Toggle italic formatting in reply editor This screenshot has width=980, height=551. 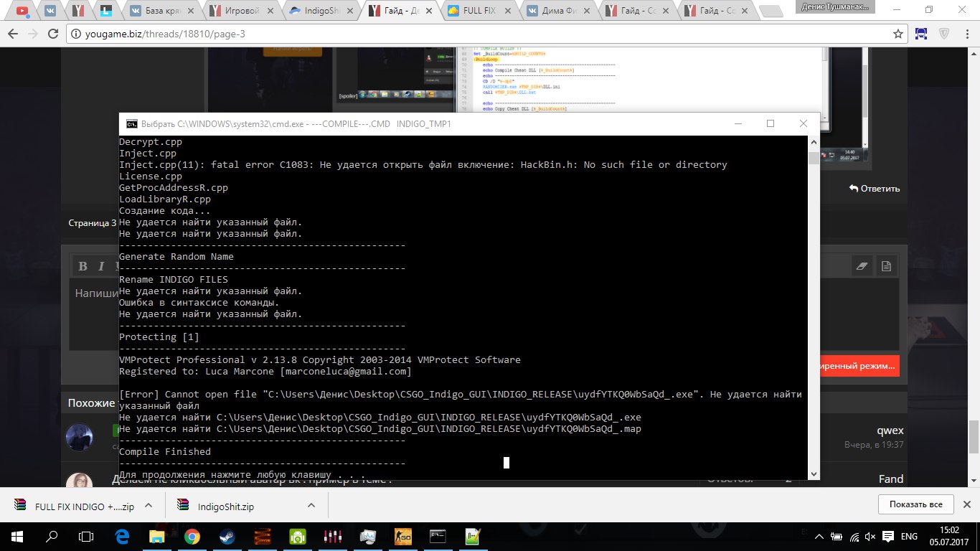(101, 266)
